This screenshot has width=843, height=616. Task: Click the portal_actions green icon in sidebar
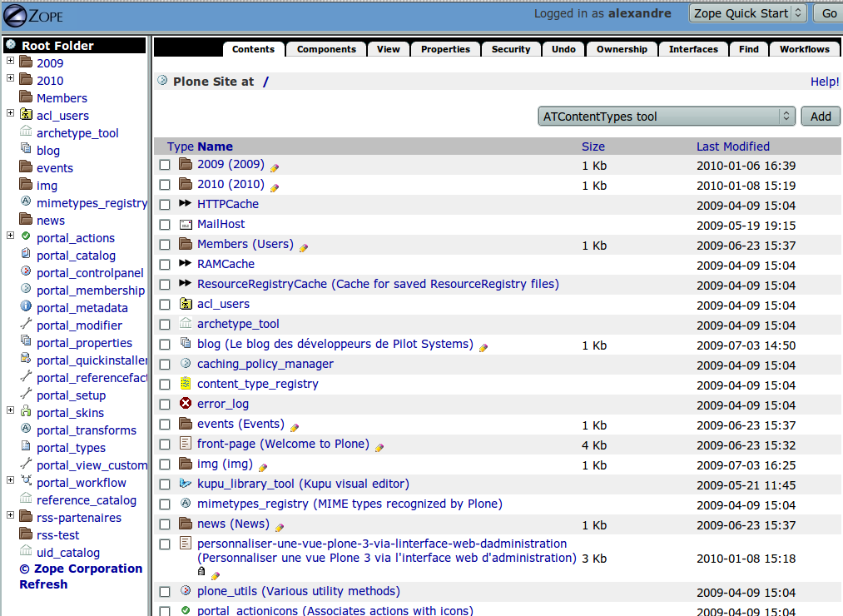point(26,237)
